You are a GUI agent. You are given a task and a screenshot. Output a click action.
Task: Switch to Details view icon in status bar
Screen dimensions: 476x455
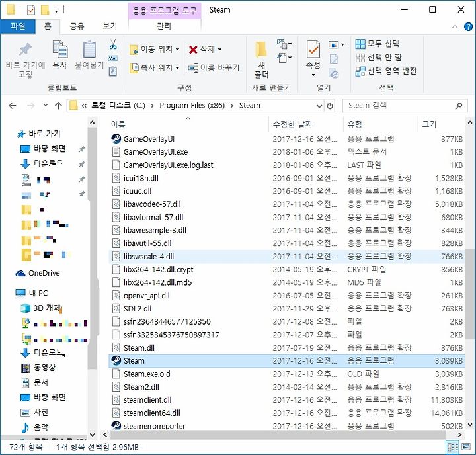[453, 447]
